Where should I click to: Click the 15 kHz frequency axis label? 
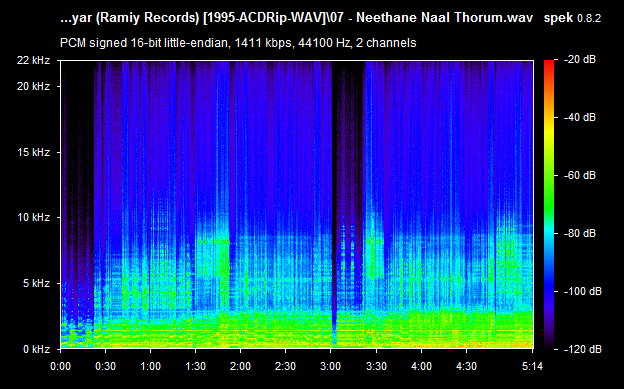pos(33,152)
